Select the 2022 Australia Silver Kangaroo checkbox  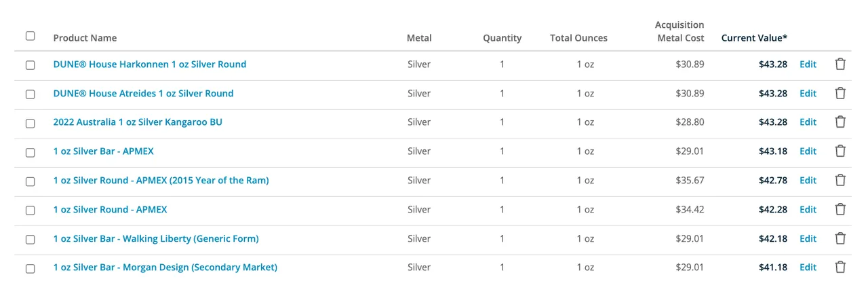pos(31,124)
